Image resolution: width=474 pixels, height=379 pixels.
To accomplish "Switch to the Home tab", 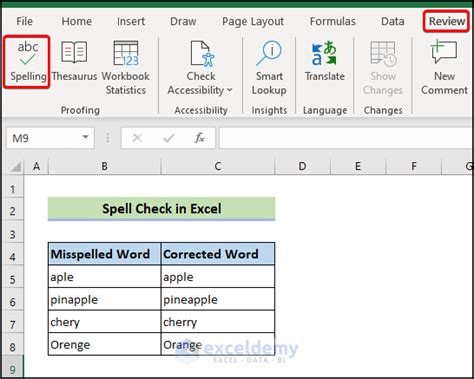I will pos(77,21).
